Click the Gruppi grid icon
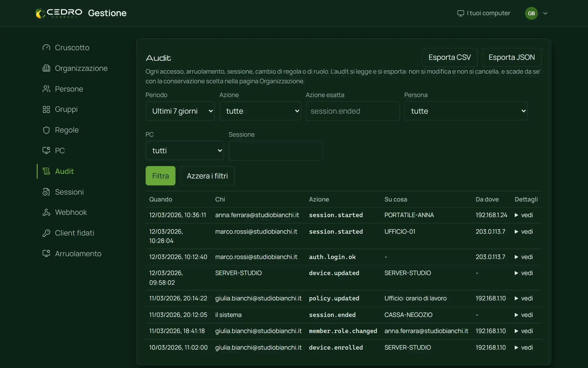Screen dimensions: 588x368 46,109
